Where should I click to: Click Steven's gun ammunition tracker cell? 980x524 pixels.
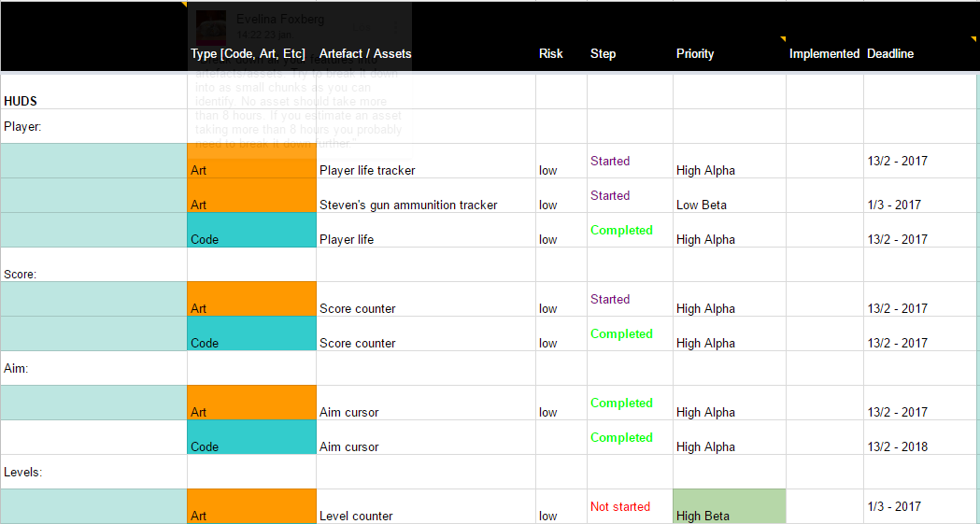tap(408, 205)
